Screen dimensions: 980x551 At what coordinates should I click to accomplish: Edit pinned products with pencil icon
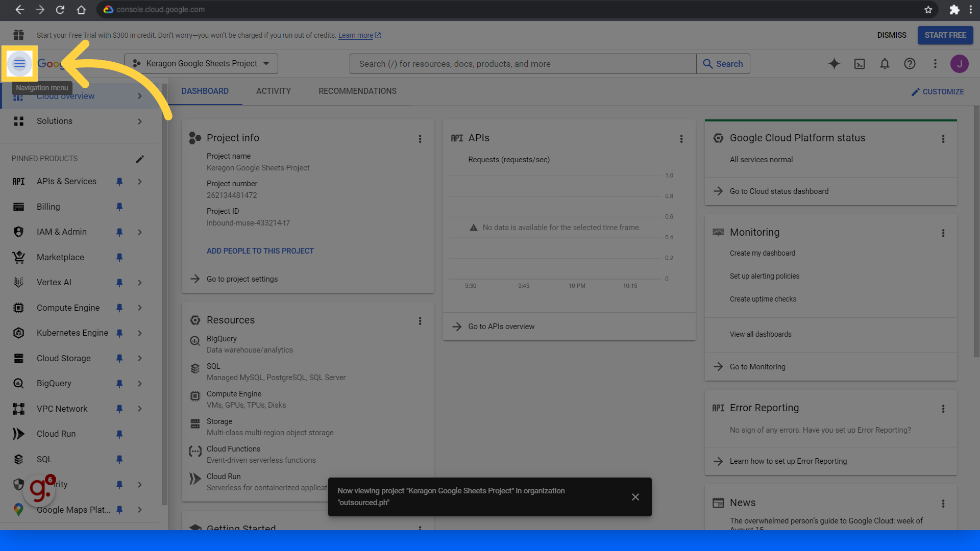pos(140,159)
